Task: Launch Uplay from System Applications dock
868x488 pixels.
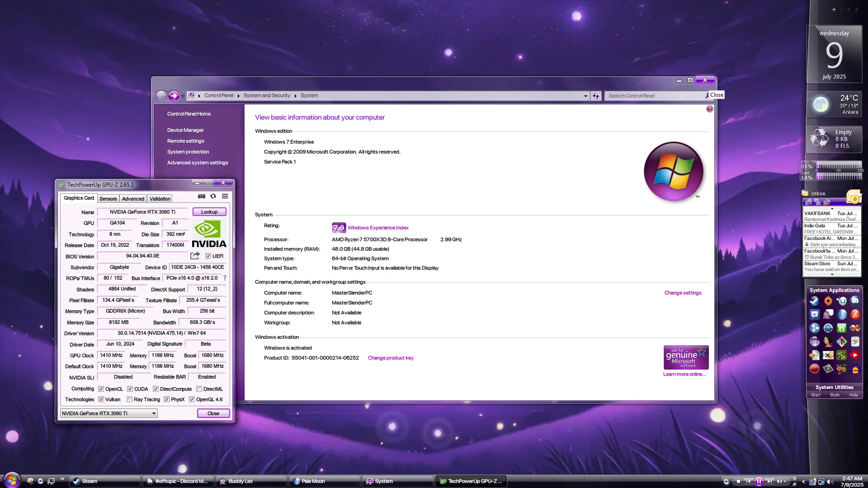Action: 841,301
